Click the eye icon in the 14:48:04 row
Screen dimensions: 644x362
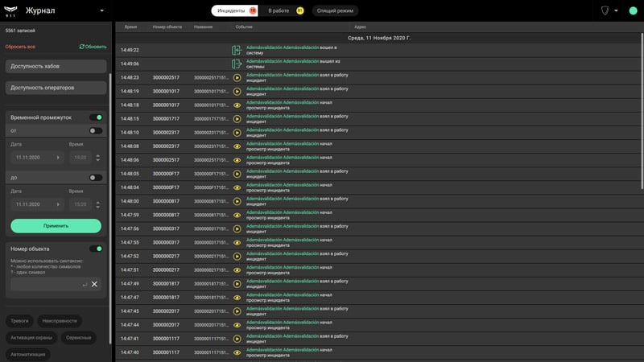coord(237,187)
